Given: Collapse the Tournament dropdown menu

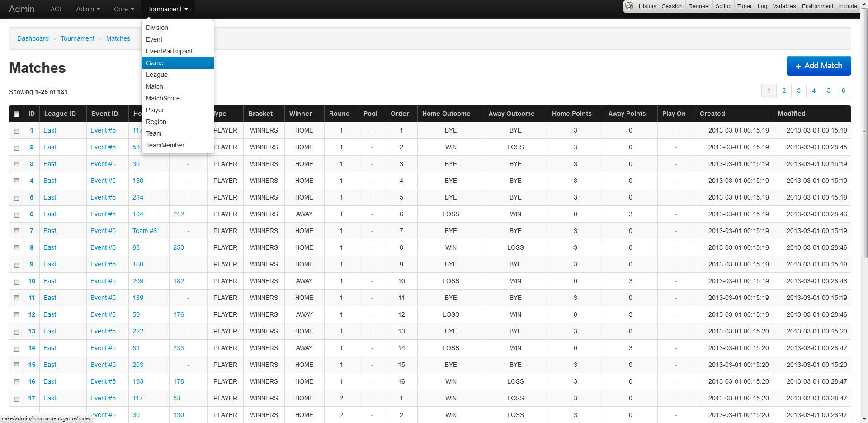Looking at the screenshot, I should pos(167,9).
